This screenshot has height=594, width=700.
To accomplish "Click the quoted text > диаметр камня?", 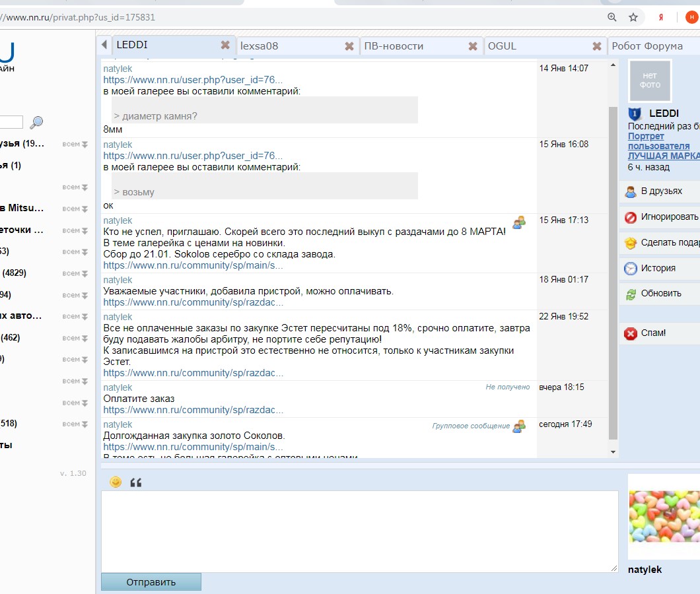I will tap(155, 116).
